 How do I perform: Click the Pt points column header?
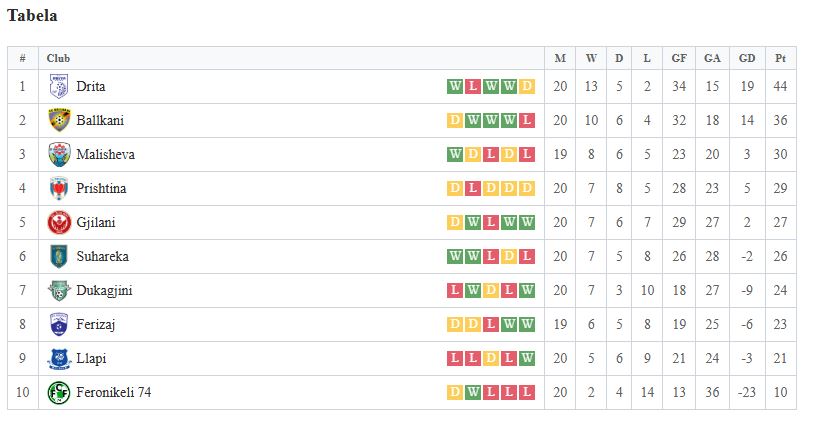click(x=780, y=59)
